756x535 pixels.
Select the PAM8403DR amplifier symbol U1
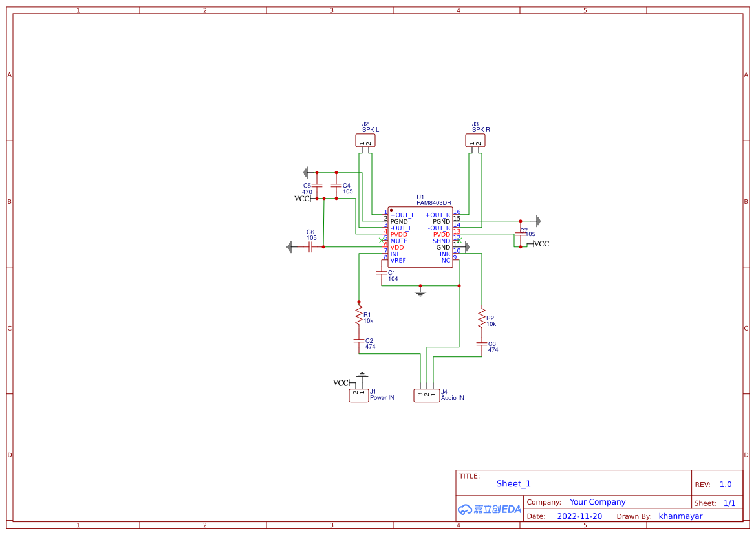click(x=420, y=236)
